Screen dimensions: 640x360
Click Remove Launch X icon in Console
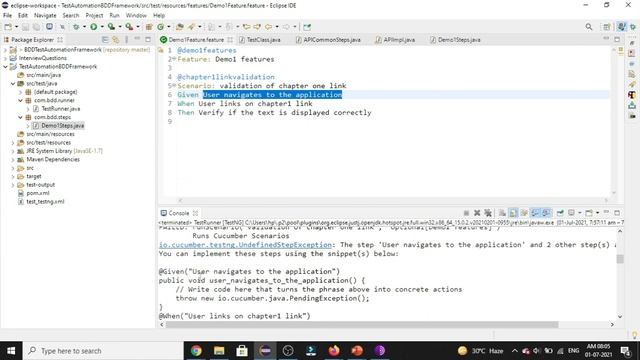click(x=477, y=213)
